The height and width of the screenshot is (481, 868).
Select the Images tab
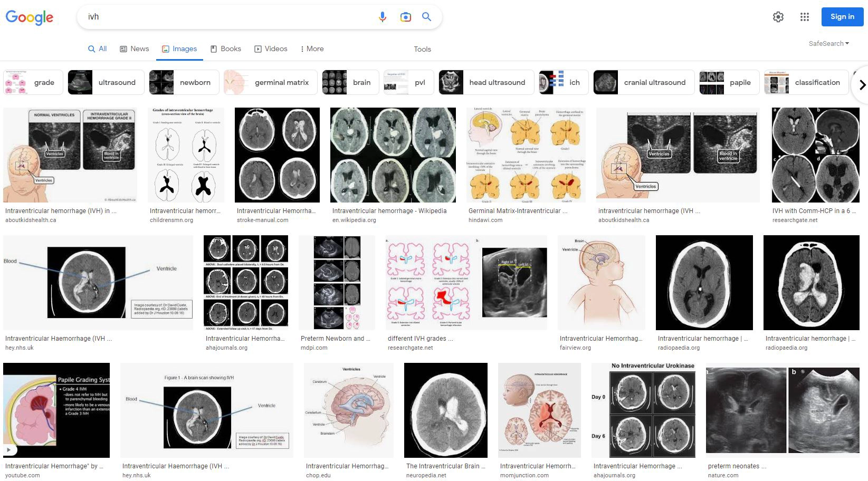coord(179,49)
